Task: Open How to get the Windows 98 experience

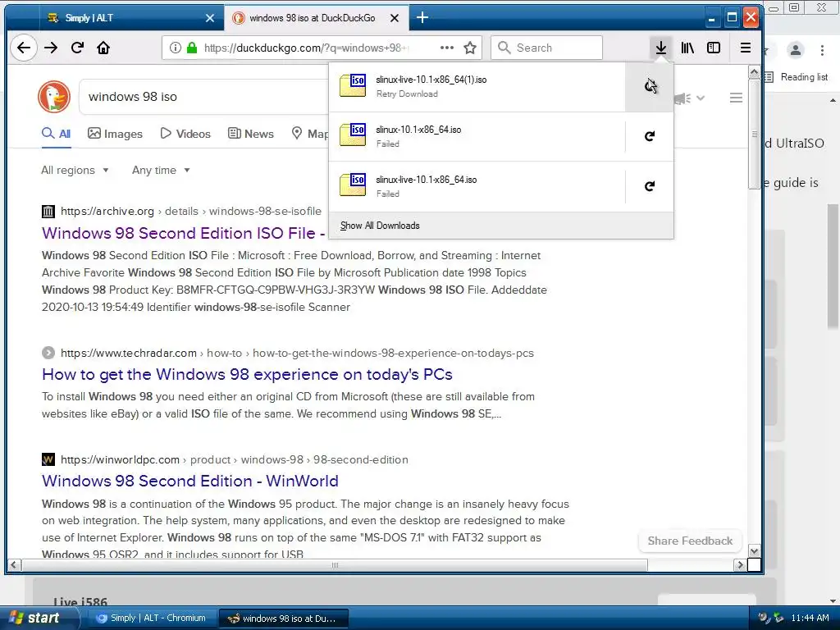Action: [x=247, y=374]
